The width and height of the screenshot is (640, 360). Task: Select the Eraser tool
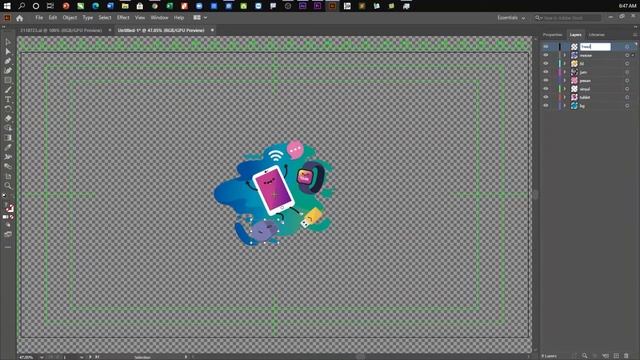[8, 118]
